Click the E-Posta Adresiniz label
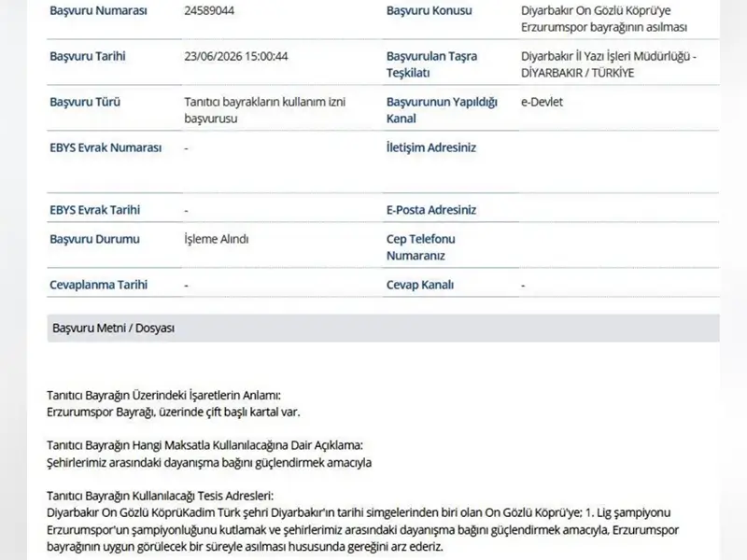Image resolution: width=747 pixels, height=560 pixels. [x=431, y=210]
